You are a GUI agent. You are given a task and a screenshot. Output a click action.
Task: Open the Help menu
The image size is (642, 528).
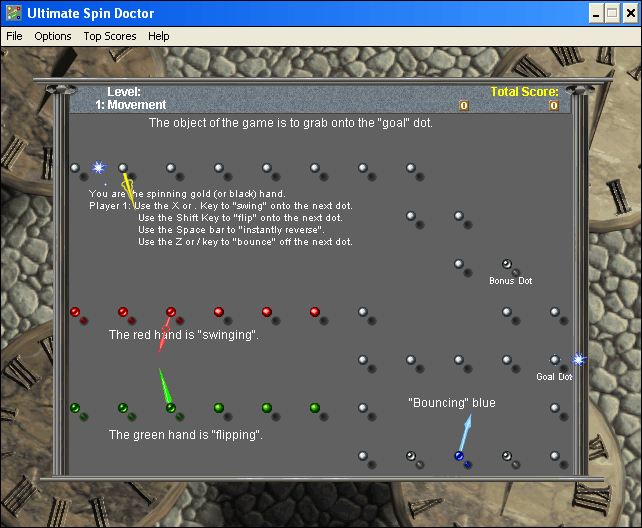tap(159, 36)
